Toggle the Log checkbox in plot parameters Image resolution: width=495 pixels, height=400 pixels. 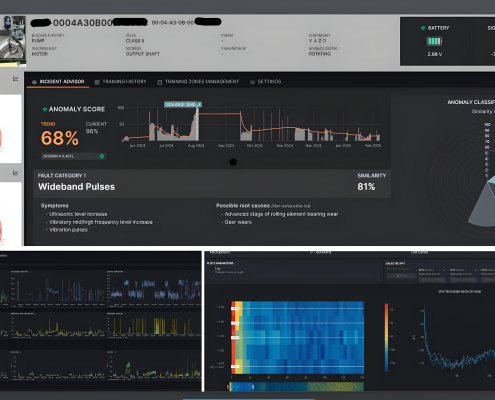click(212, 268)
